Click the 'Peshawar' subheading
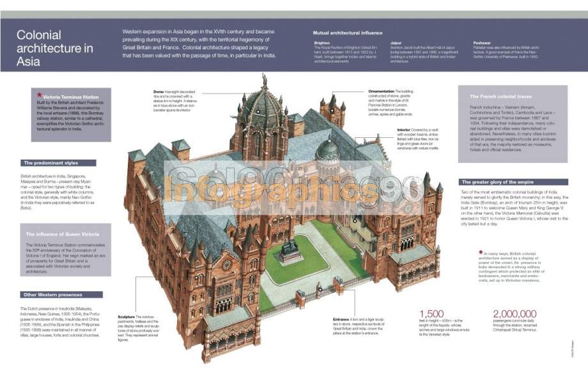Screen dimensions: 588x376 tap(482, 43)
